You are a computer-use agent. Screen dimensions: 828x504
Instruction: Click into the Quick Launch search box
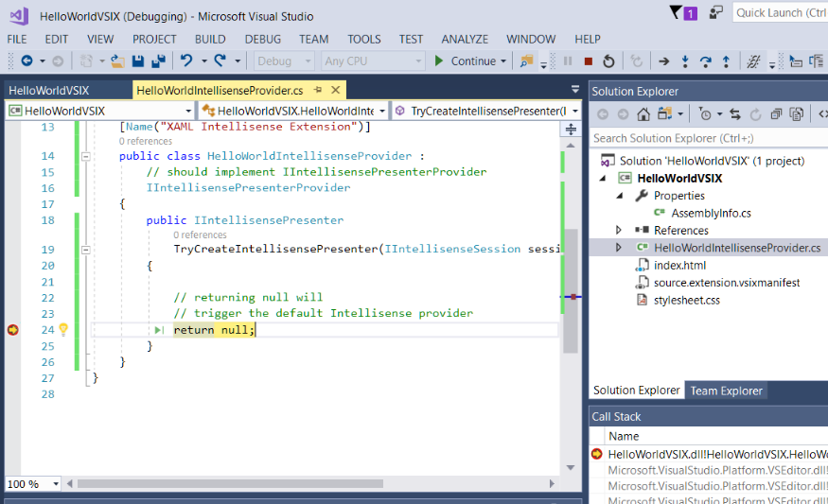780,12
